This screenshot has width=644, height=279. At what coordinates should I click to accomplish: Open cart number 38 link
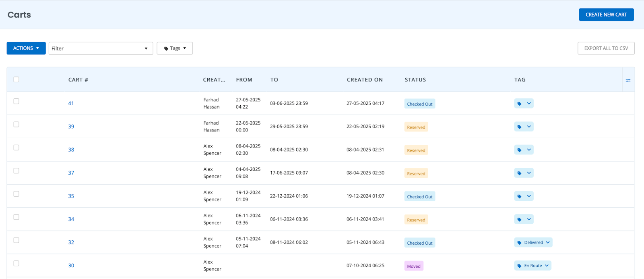click(x=71, y=150)
